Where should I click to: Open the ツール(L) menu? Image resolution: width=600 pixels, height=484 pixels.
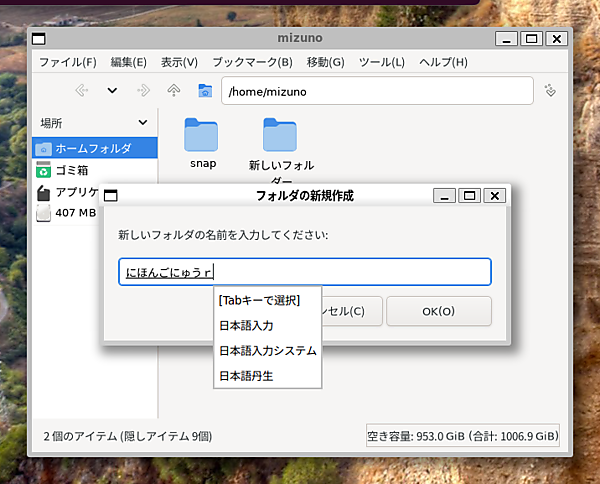pyautogui.click(x=381, y=62)
